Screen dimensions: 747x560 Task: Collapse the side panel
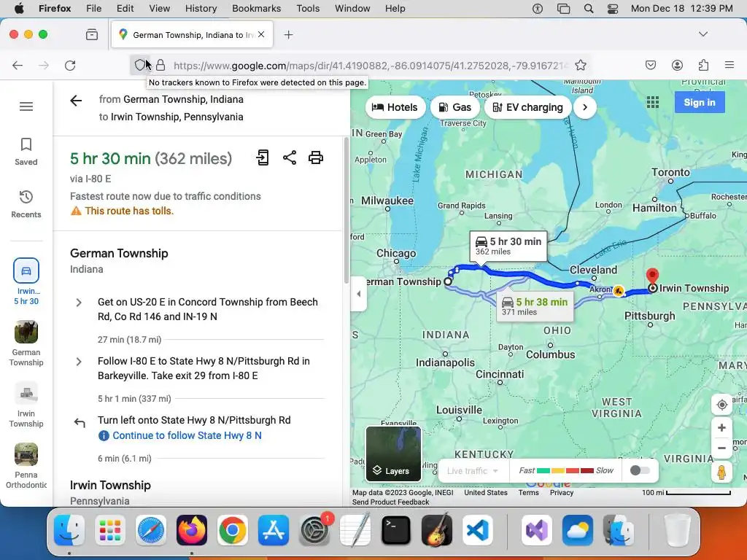click(x=359, y=294)
